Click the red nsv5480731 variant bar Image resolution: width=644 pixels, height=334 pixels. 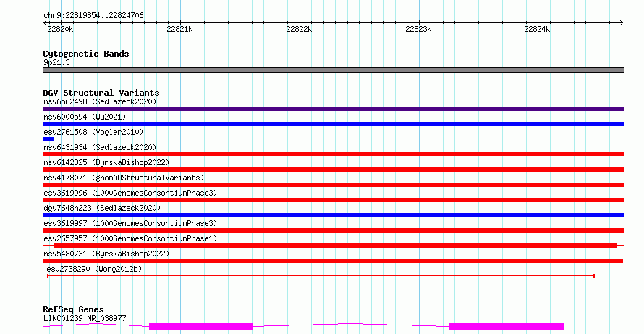333,261
